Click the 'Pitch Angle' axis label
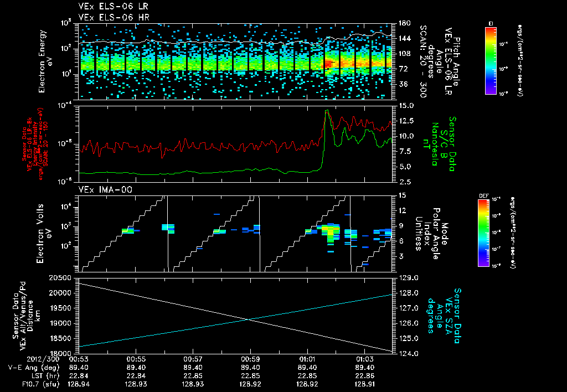567x392 pixels. (x=456, y=61)
